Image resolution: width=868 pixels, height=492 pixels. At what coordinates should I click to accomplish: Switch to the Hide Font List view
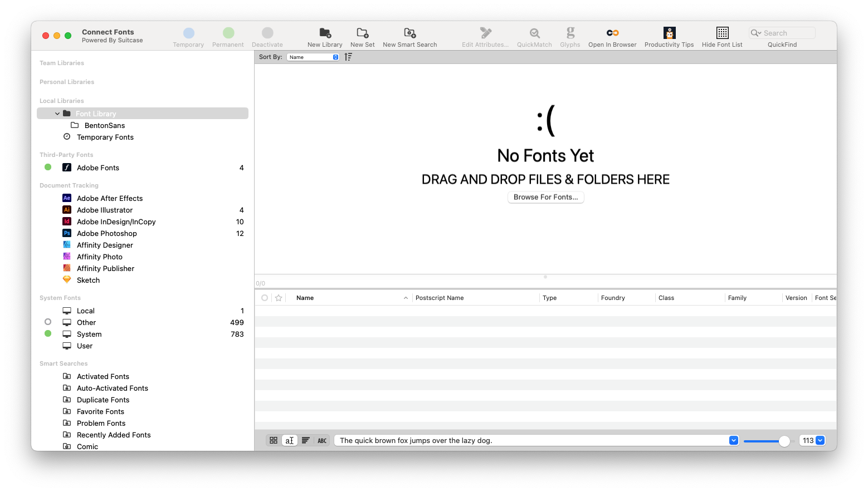721,36
